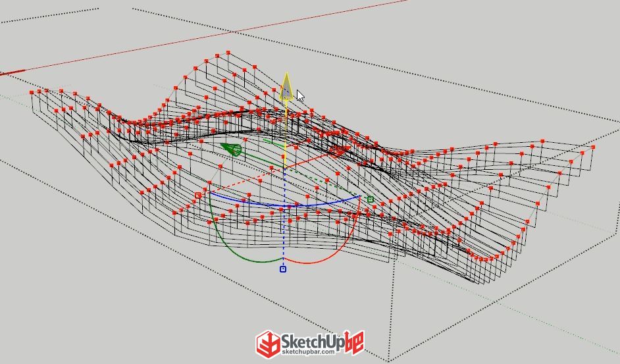Screen dimensions: 620x364
Task: Select the red square scale handle
Action: 199,195
